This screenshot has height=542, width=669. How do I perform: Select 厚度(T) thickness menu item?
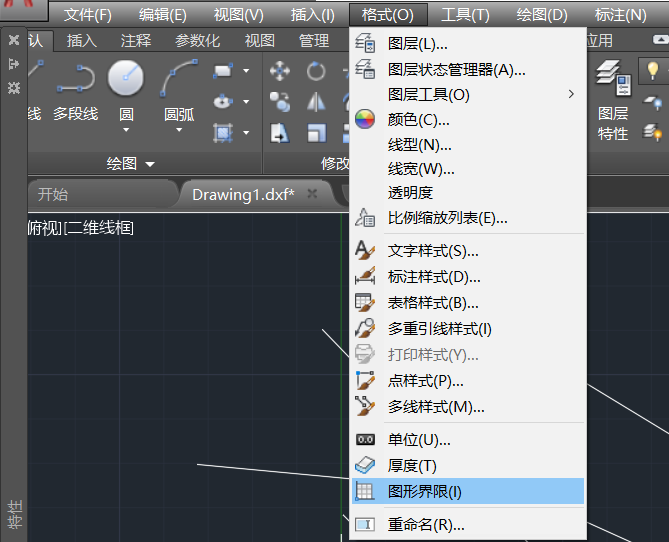coord(468,466)
